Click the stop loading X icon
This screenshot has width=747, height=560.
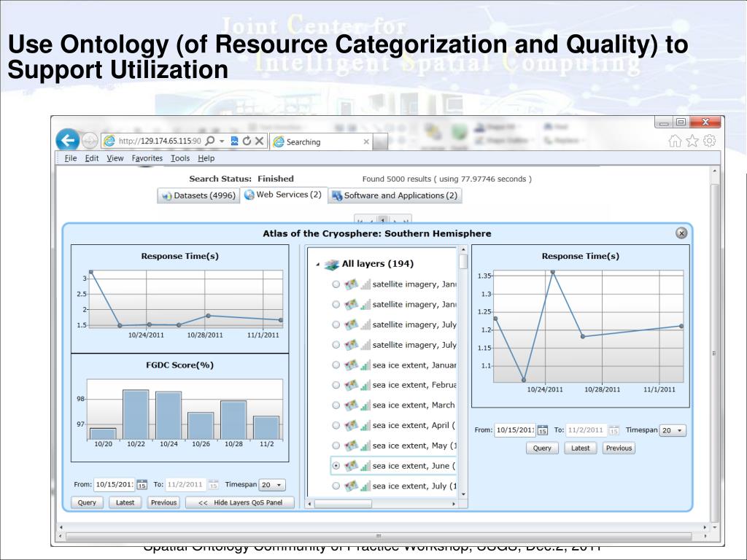[259, 141]
